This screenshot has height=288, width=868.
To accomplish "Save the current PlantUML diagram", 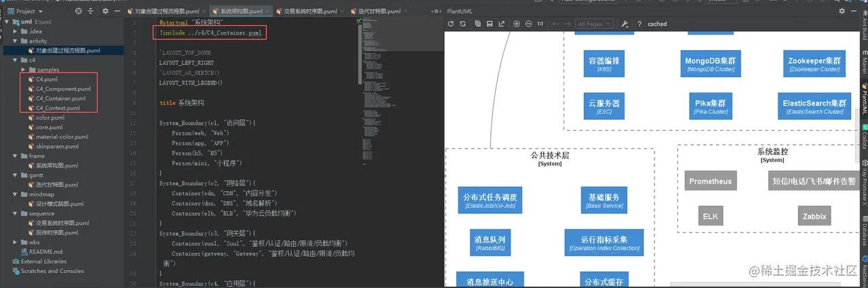I will (x=489, y=24).
